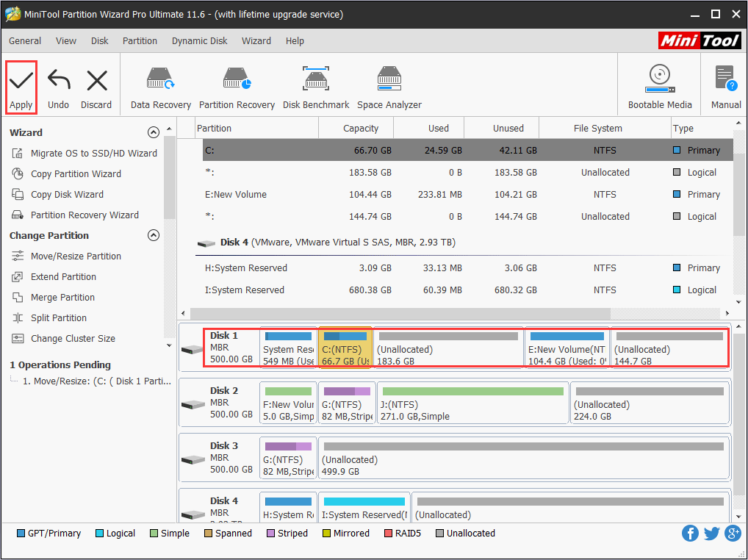Open the Google Plus share icon
Screen dimensions: 748x560
tap(733, 534)
